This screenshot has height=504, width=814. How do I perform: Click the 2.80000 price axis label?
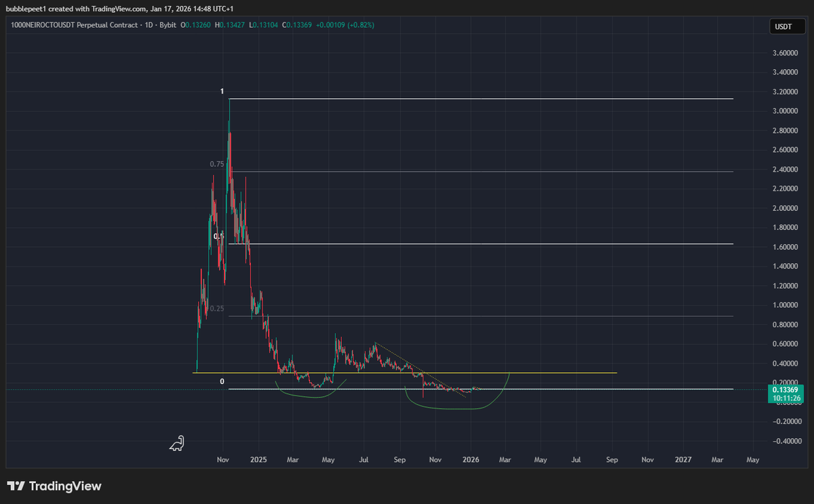pyautogui.click(x=785, y=130)
